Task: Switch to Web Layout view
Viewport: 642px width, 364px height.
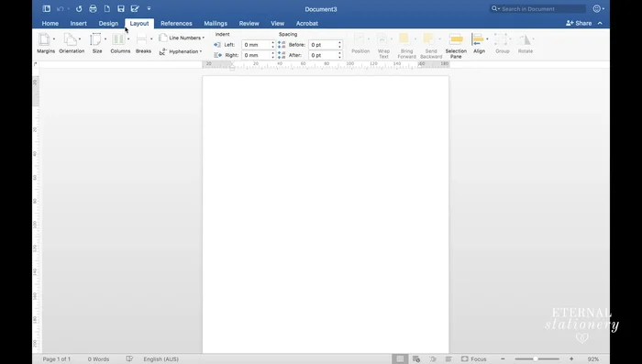Action: pyautogui.click(x=416, y=359)
